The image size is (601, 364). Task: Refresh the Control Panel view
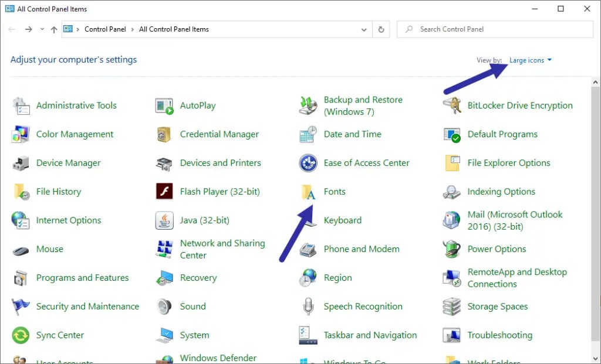point(381,29)
